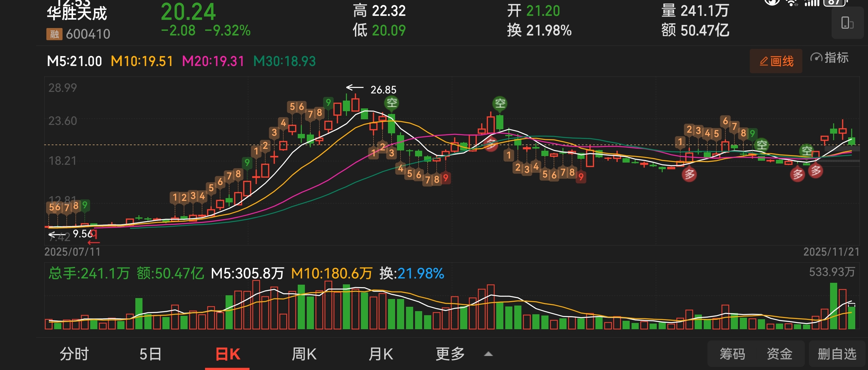Tap the red 多 marker at far right
Screen dimensions: 868x370
pyautogui.click(x=816, y=171)
